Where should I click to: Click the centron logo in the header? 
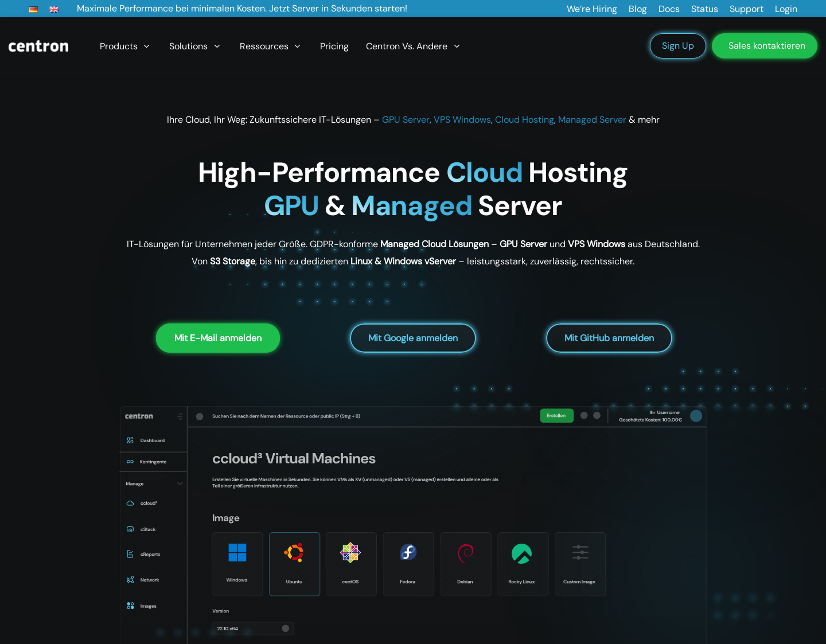click(38, 46)
